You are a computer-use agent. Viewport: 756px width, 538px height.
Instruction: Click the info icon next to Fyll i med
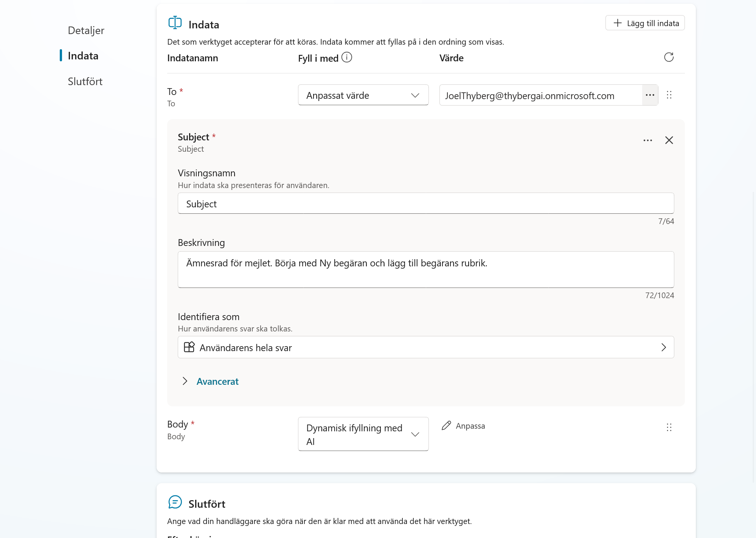(x=346, y=58)
